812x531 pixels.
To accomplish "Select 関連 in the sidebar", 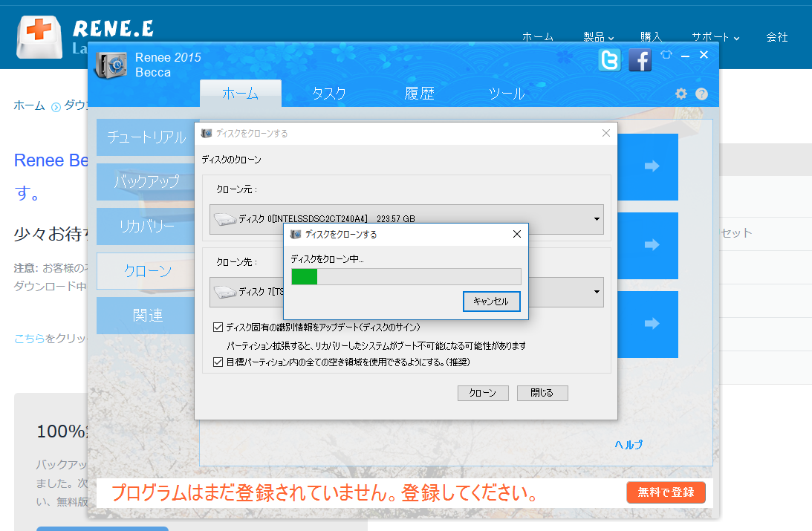I will pyautogui.click(x=146, y=315).
